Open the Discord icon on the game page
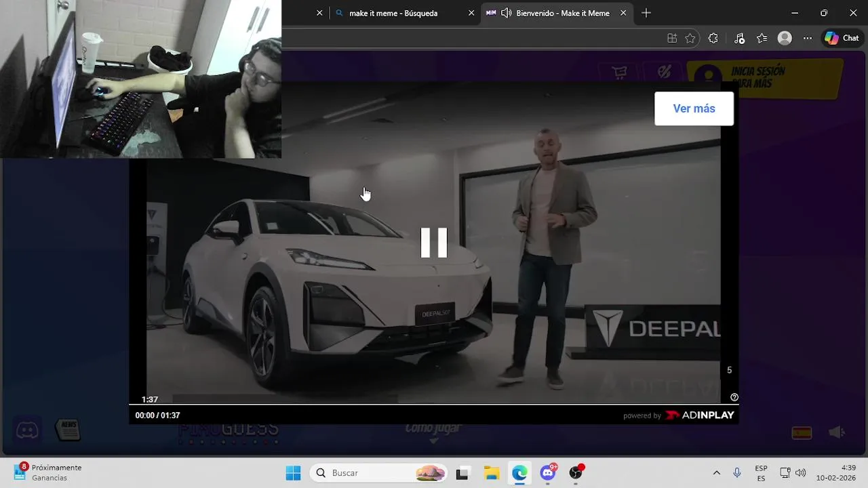Screen dimensions: 868x488 (x=27, y=430)
